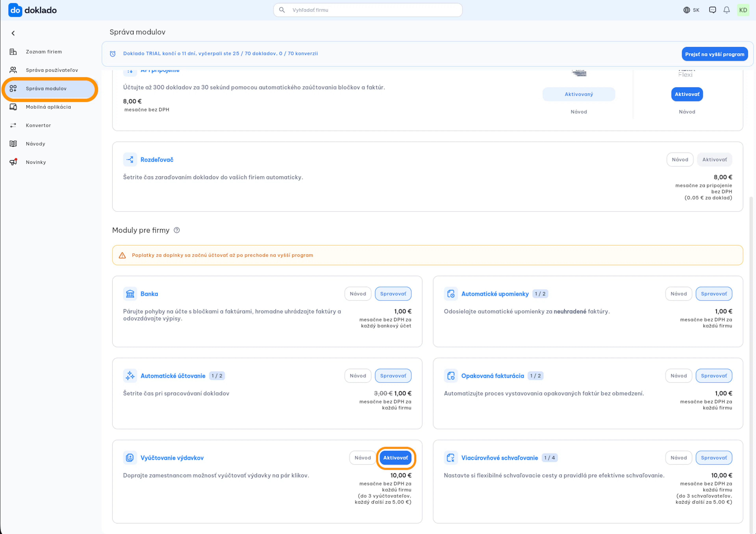
Task: Click the Viacúrovňové schvaľovanie icon
Action: pyautogui.click(x=451, y=458)
